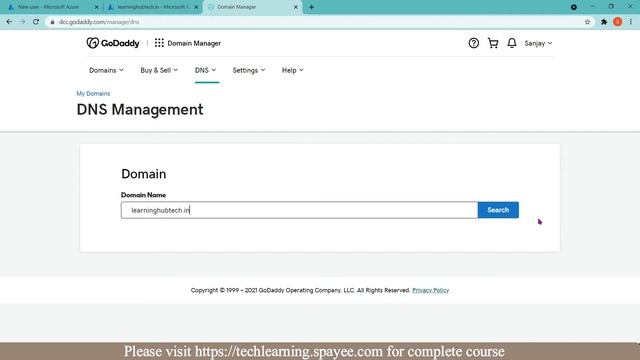
Task: Expand the Settings menu
Action: pyautogui.click(x=249, y=70)
